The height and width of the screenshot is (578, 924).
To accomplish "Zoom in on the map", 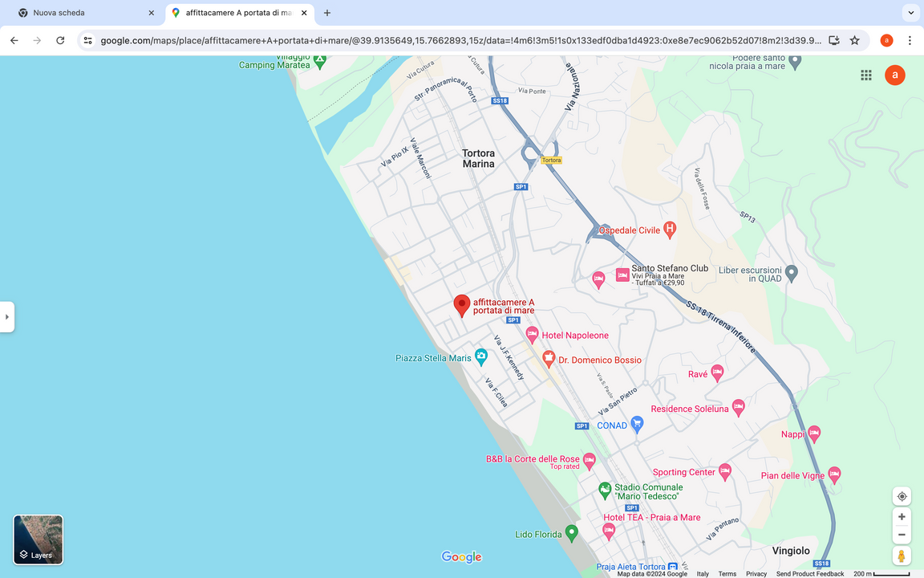I will (x=902, y=517).
